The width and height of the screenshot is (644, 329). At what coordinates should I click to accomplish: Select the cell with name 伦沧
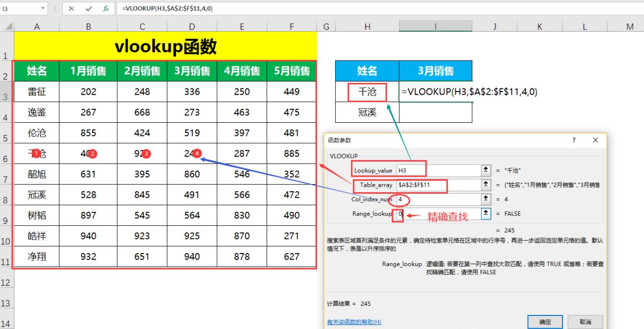click(37, 133)
